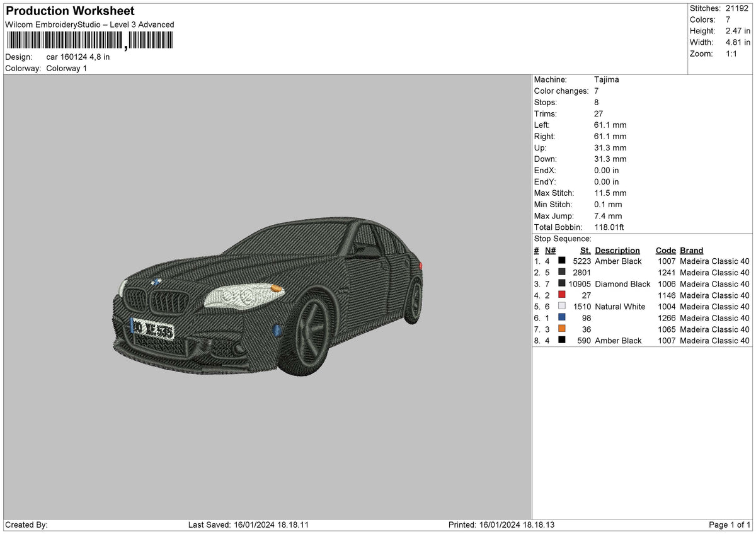Image resolution: width=756 pixels, height=534 pixels.
Task: Click the Brand column header
Action: click(691, 250)
